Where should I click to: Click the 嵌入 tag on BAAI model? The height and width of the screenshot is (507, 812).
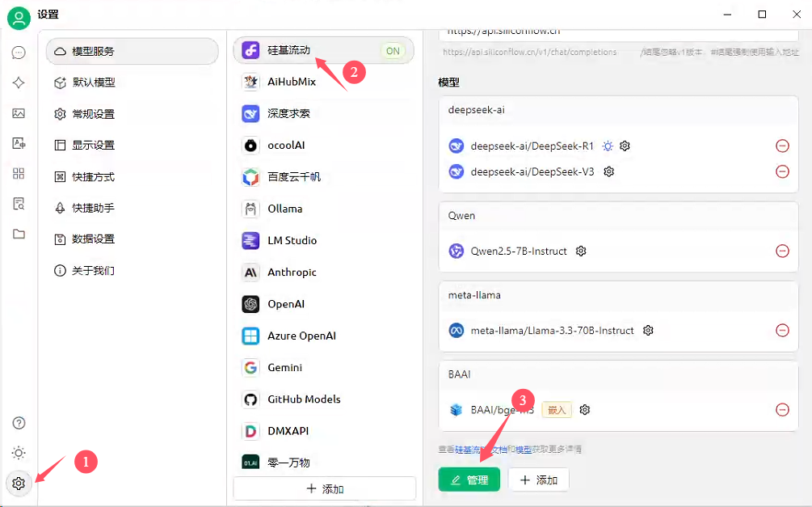(557, 410)
